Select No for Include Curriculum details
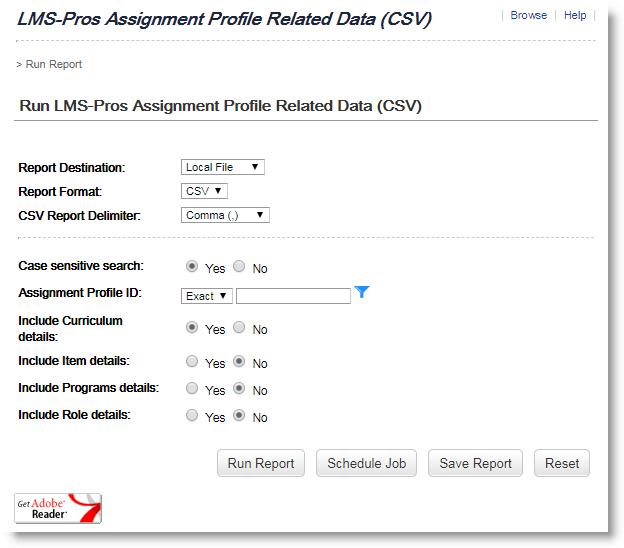The image size is (624, 548). (x=239, y=328)
